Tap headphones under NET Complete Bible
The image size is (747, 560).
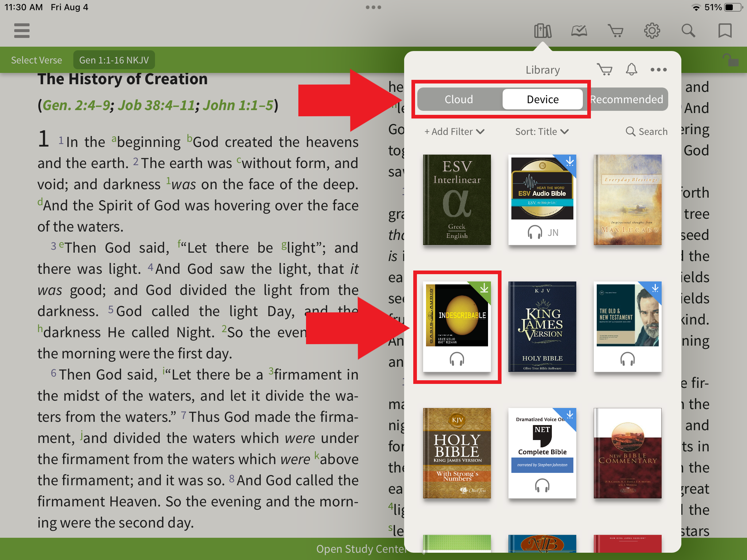[x=542, y=486]
